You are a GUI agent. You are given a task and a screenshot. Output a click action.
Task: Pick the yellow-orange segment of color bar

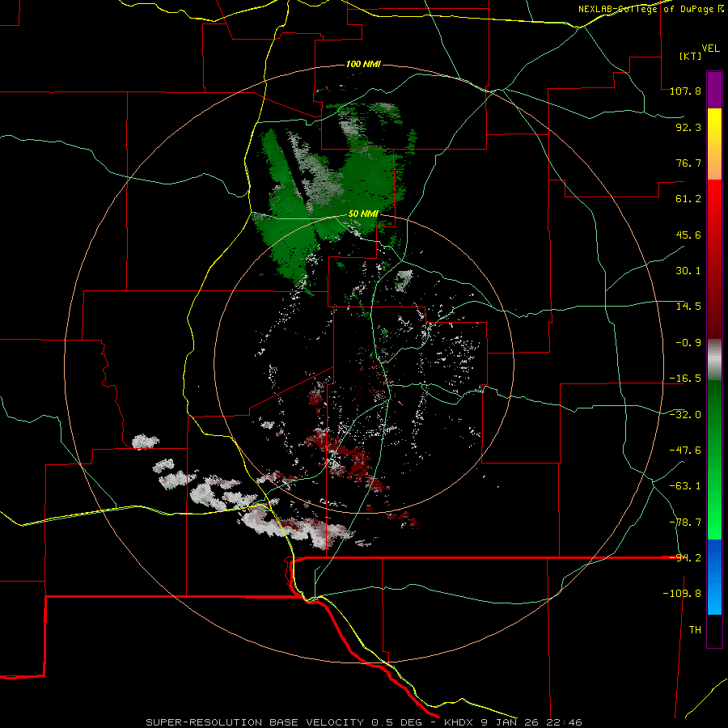[x=714, y=144]
